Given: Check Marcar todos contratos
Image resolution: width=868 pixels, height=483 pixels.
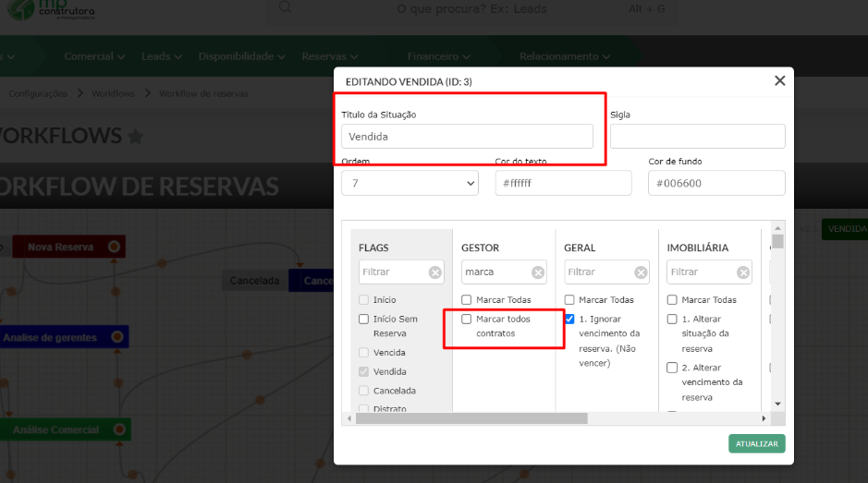Looking at the screenshot, I should click(467, 320).
